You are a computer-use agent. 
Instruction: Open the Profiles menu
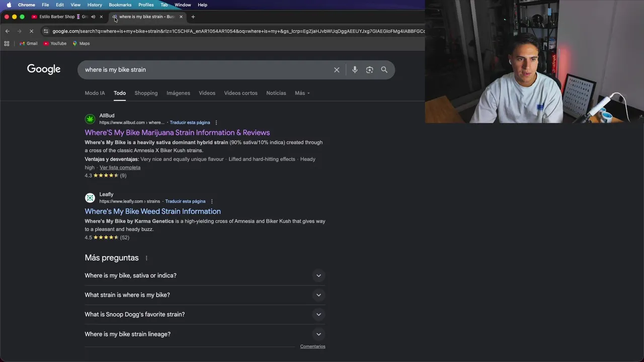tap(146, 5)
